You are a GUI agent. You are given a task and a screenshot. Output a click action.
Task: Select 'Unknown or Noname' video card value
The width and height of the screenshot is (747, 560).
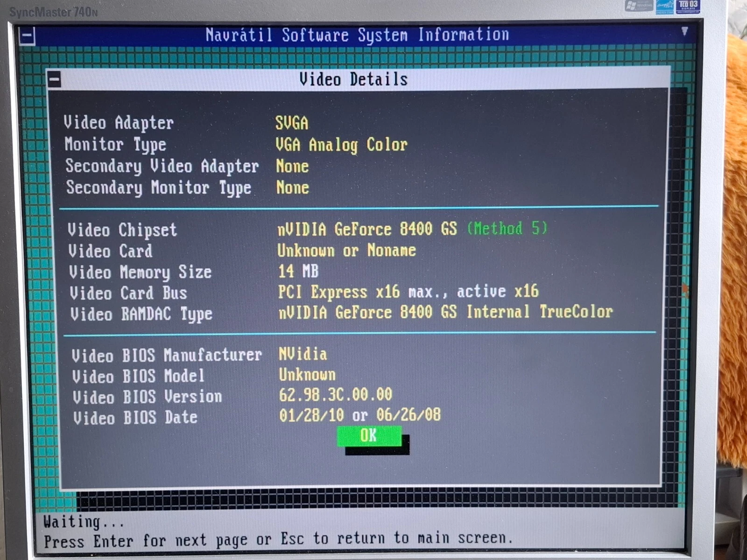click(x=346, y=251)
